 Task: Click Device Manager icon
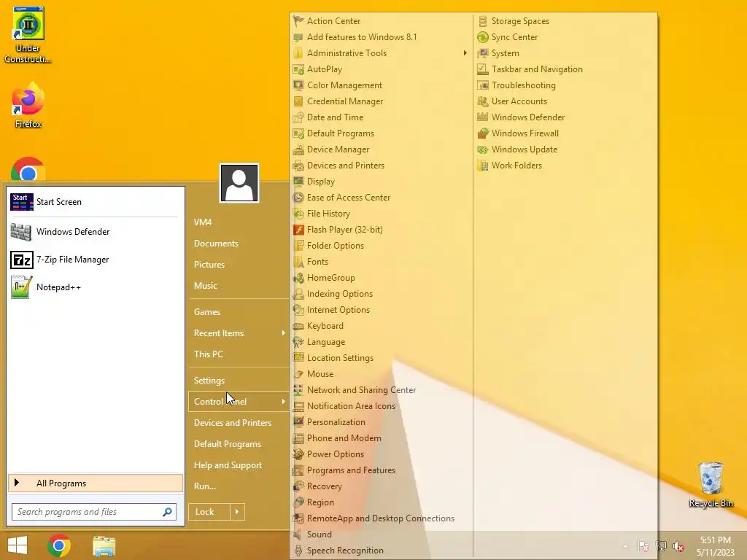pos(298,149)
